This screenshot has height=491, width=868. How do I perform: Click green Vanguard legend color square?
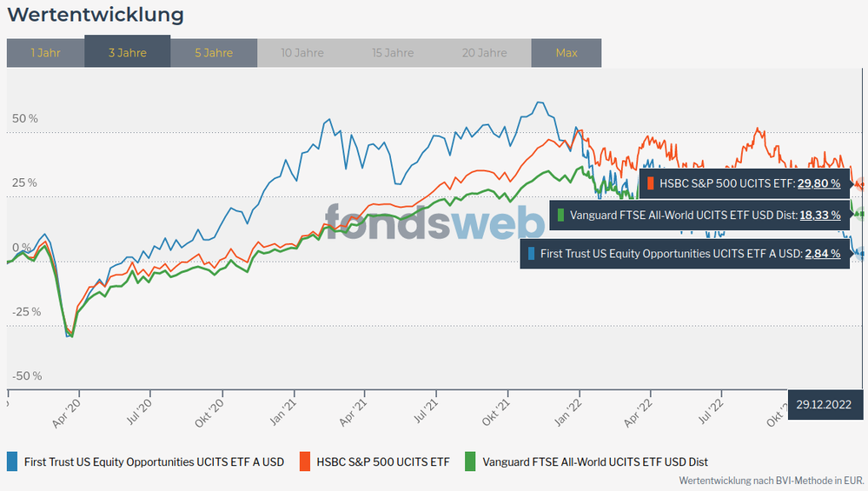pyautogui.click(x=471, y=461)
